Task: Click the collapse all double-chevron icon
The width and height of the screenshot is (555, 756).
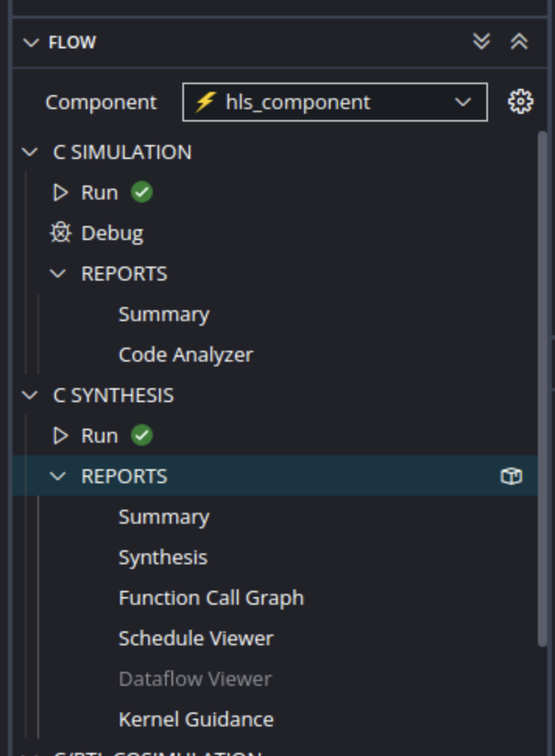Action: (x=519, y=41)
